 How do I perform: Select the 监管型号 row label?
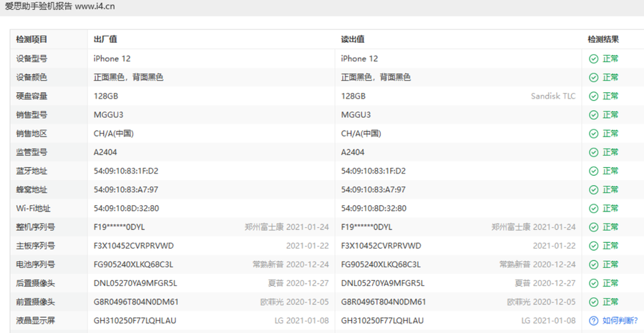(31, 152)
